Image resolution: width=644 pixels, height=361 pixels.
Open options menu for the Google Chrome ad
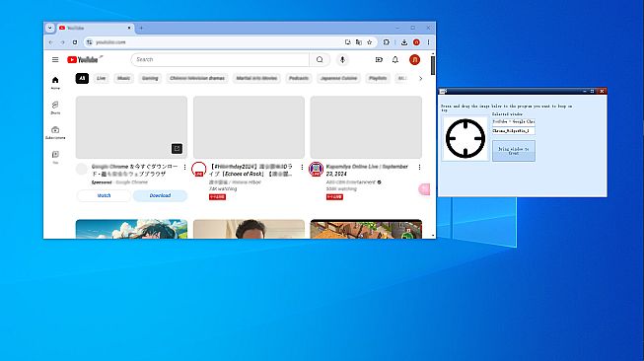pyautogui.click(x=184, y=167)
